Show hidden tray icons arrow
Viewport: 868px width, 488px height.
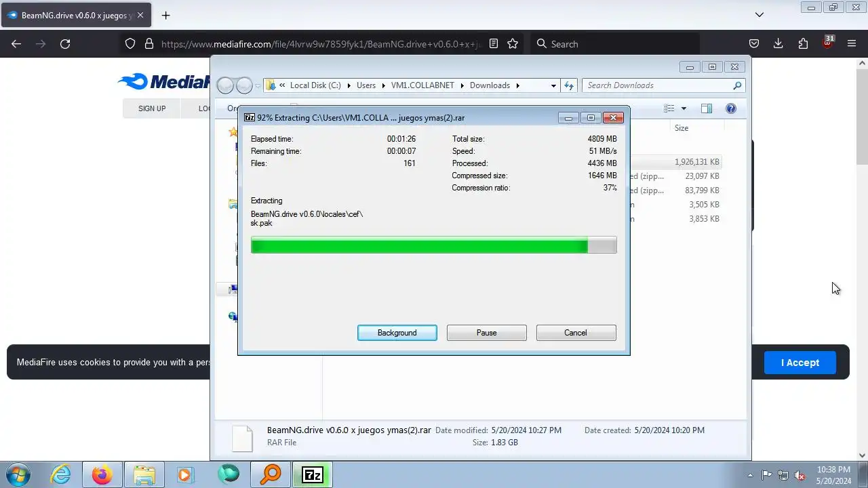(750, 475)
